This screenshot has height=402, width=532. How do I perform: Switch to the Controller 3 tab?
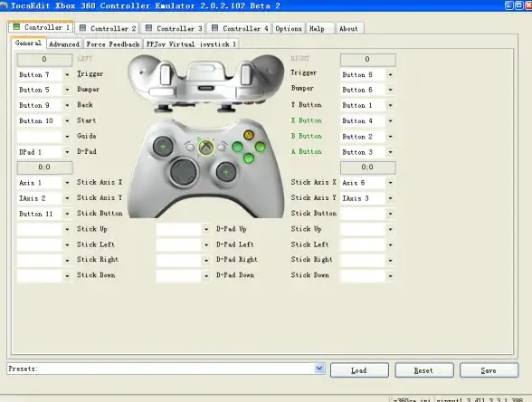click(174, 29)
